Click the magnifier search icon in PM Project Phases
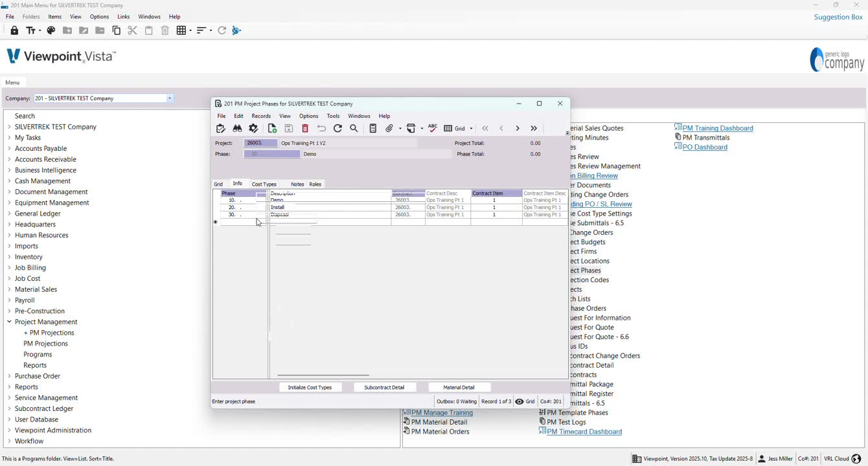 (354, 129)
